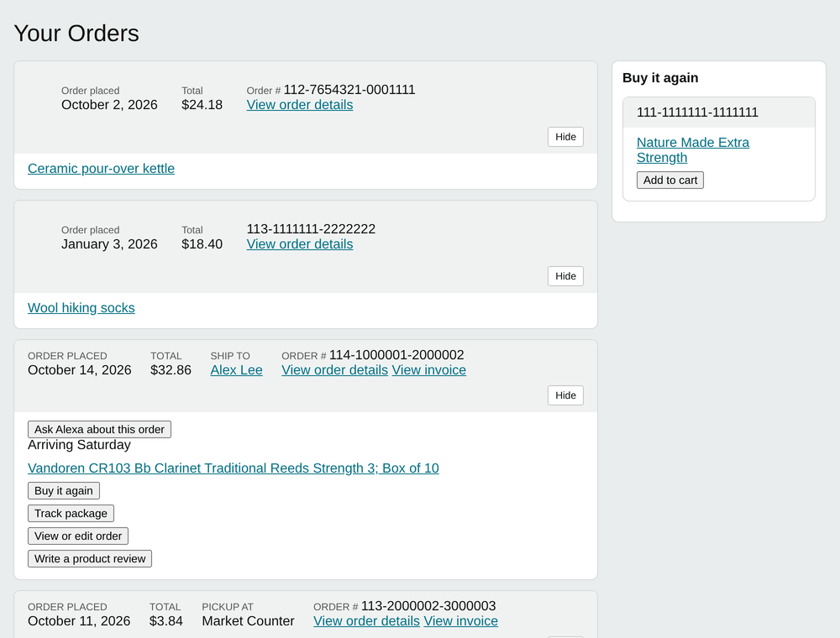
Task: Open the Ceramic pour-over kettle product link
Action: tap(102, 169)
